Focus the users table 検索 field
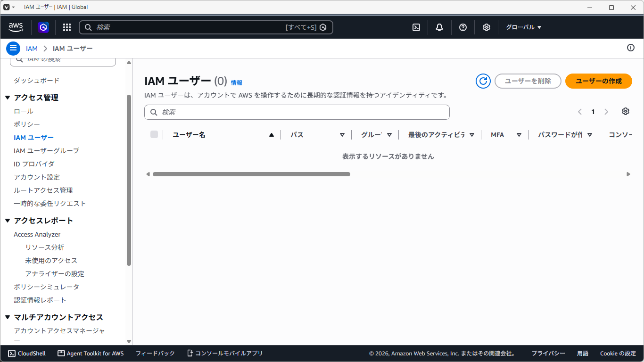Image resolution: width=644 pixels, height=362 pixels. 297,112
